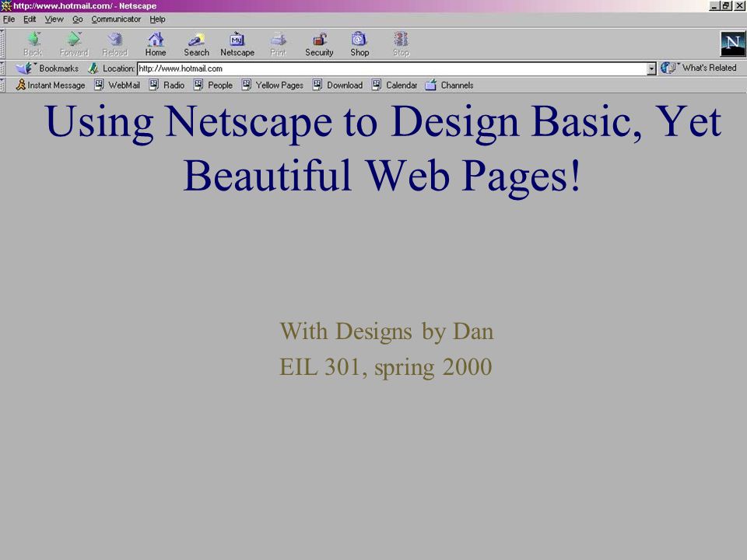Open the What's Related menu
Screen dimensions: 747x560
coord(699,68)
